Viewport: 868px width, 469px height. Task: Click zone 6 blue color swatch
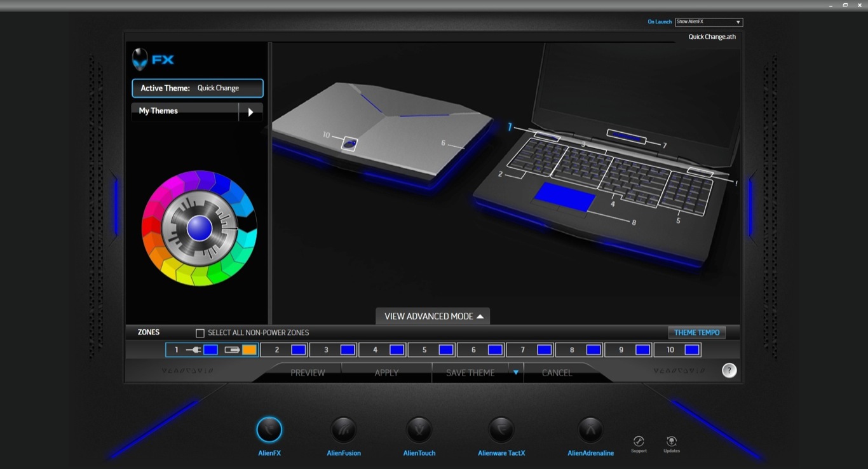tap(496, 350)
